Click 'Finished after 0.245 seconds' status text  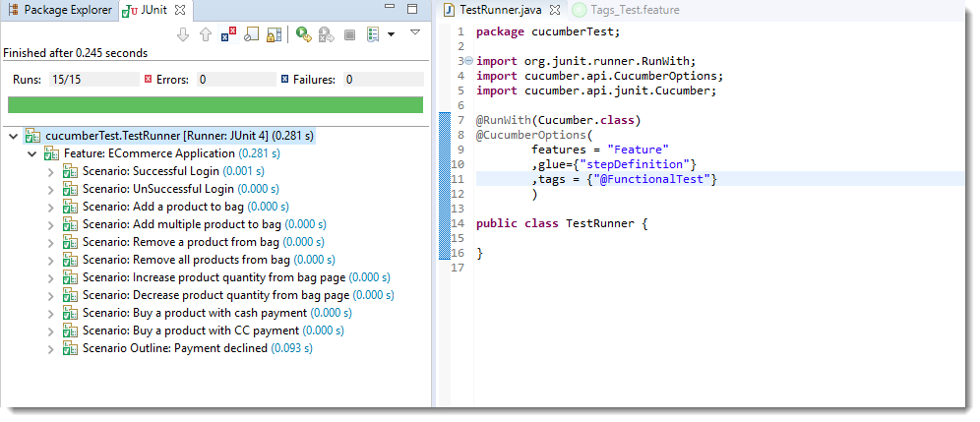[76, 53]
